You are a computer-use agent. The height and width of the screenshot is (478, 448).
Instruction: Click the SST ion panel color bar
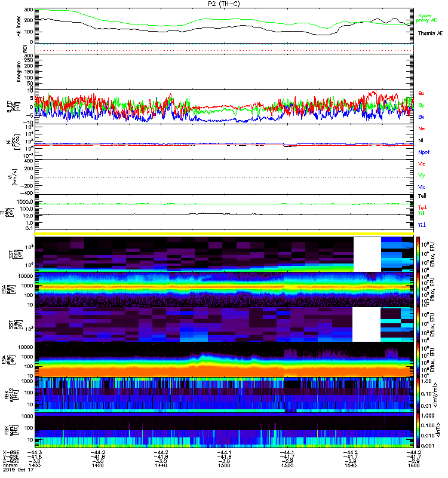[418, 254]
